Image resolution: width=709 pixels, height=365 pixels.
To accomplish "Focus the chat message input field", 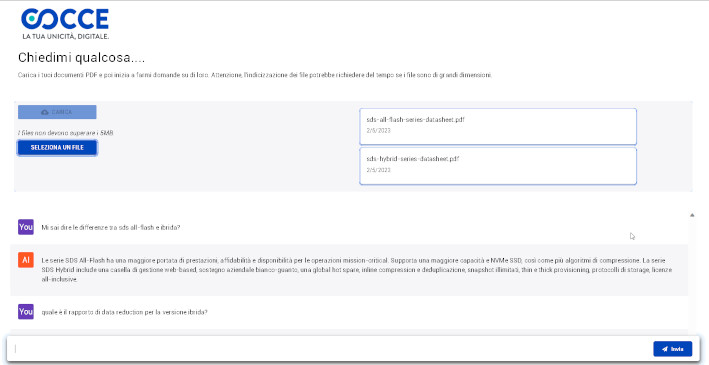I will (330, 349).
